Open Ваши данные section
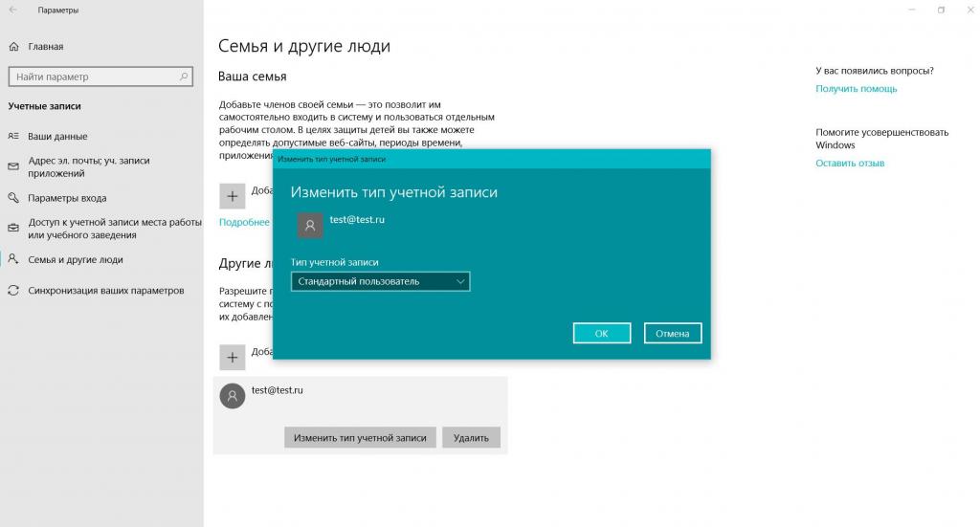 pyautogui.click(x=57, y=136)
